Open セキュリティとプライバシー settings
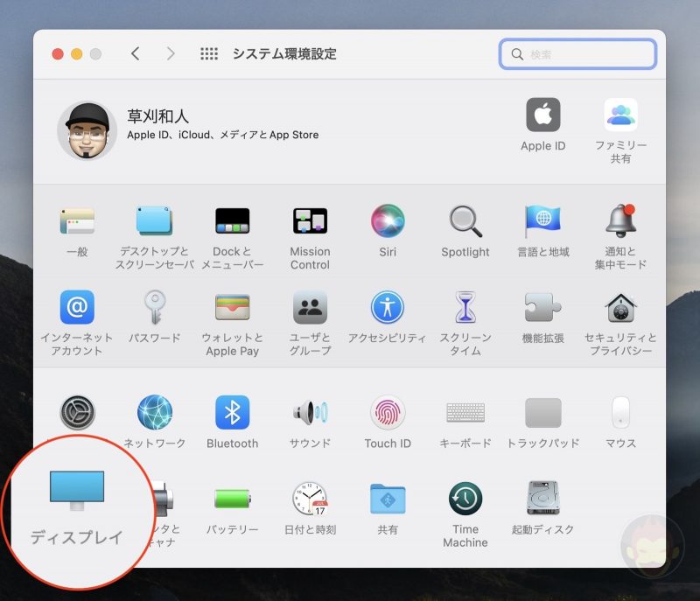Image resolution: width=700 pixels, height=601 pixels. (619, 308)
